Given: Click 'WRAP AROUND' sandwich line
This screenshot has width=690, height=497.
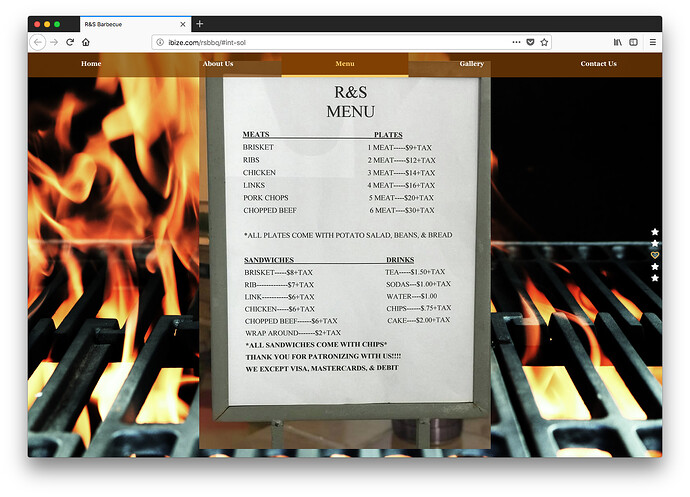Looking at the screenshot, I should tap(293, 333).
